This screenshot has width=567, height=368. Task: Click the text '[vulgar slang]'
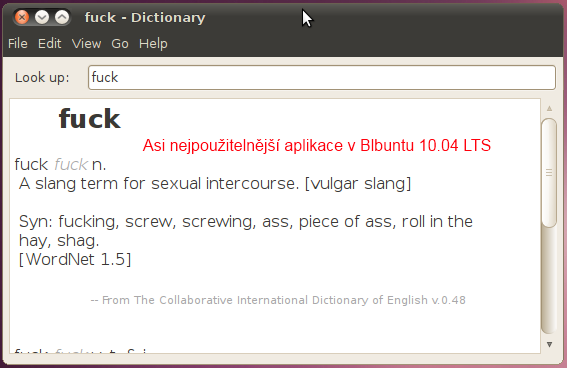tap(358, 183)
